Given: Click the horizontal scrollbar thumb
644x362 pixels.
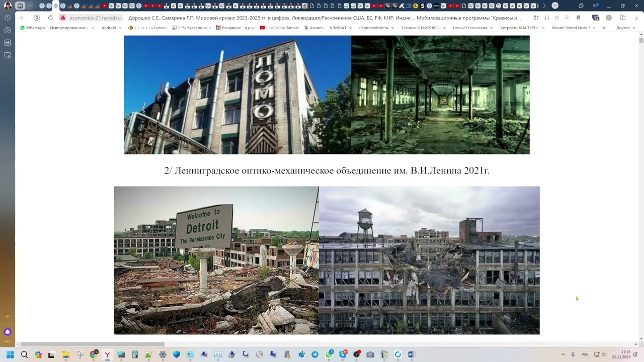Looking at the screenshot, I should [92, 344].
